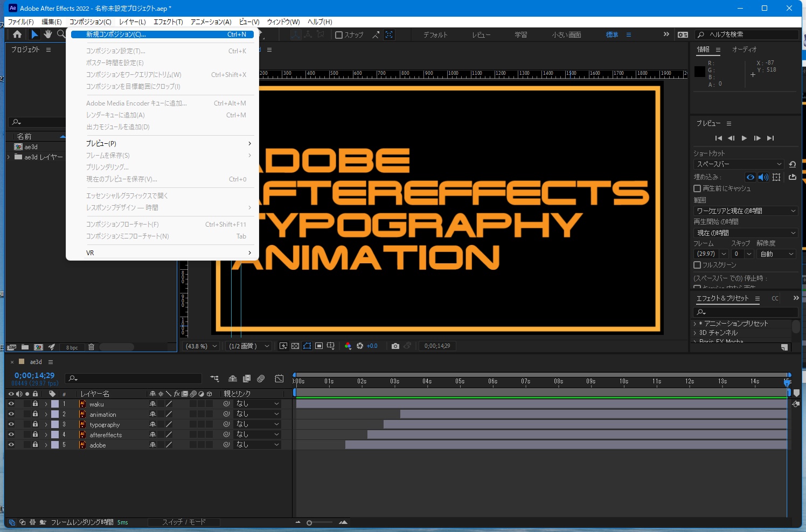806x532 pixels.
Task: Click the 8 bpc color depth button
Action: click(72, 348)
